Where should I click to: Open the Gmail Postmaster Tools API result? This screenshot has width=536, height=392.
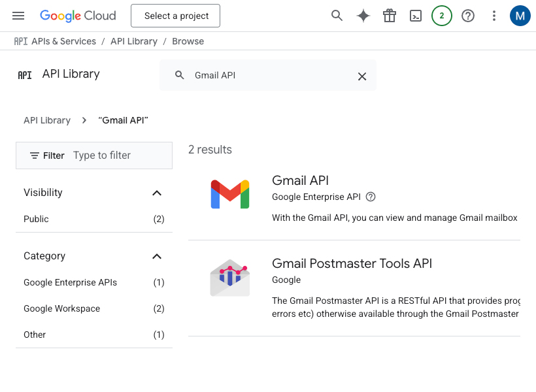tap(352, 263)
